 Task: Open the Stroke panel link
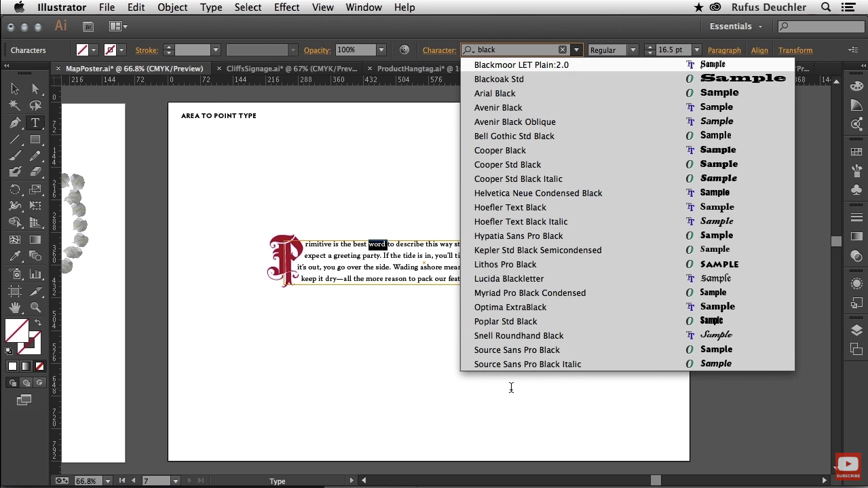click(x=147, y=50)
